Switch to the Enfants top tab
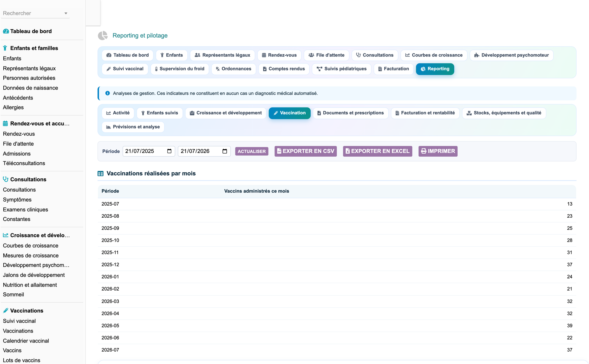Viewport: 589px width, 364px height. [x=171, y=55]
